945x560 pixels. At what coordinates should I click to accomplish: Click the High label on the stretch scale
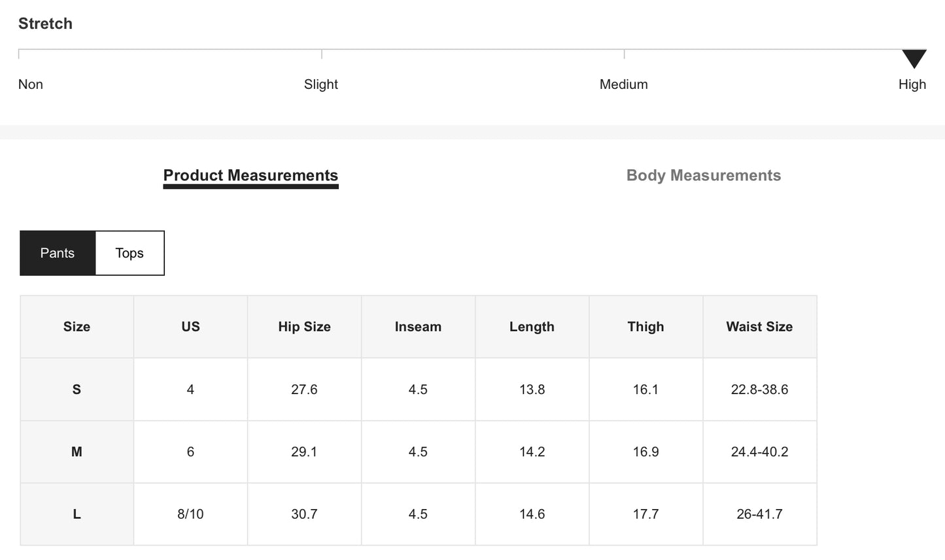point(912,84)
